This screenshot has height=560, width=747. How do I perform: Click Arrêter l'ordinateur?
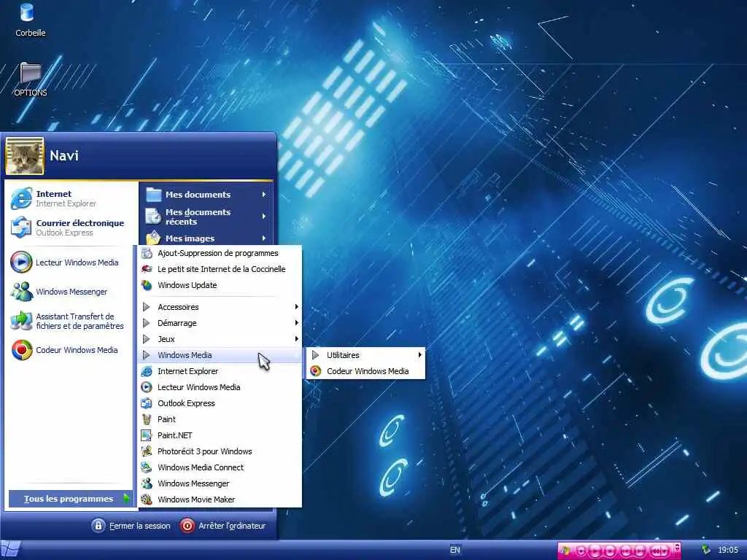(223, 526)
